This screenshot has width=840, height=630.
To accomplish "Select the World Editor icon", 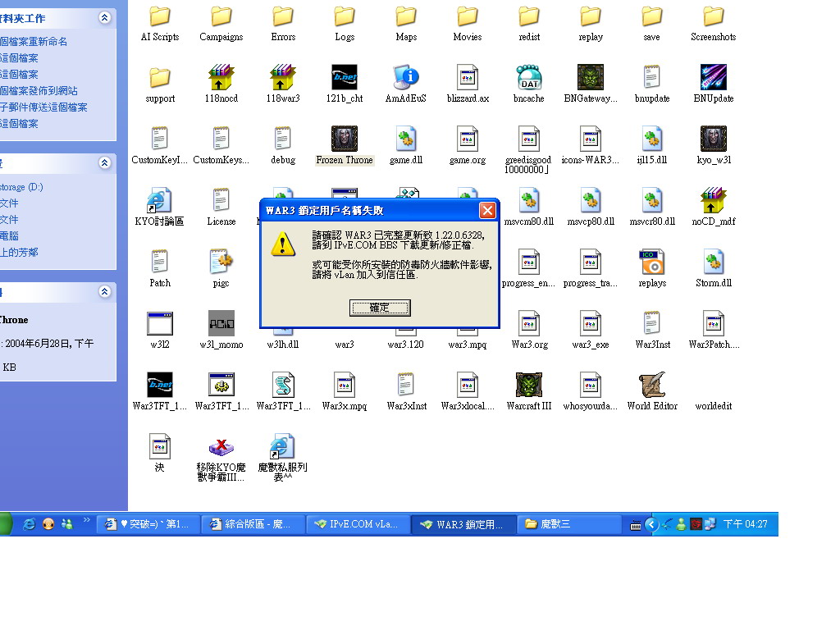I will 652,385.
